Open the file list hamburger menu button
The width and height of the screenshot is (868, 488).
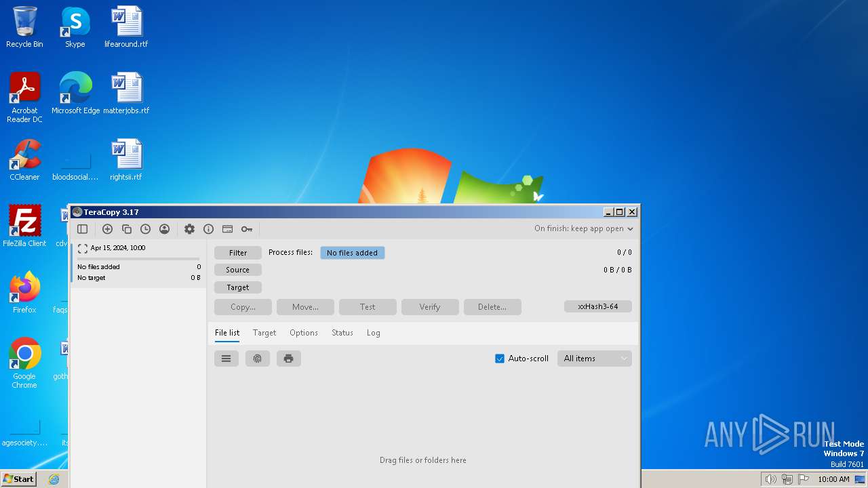tap(226, 359)
